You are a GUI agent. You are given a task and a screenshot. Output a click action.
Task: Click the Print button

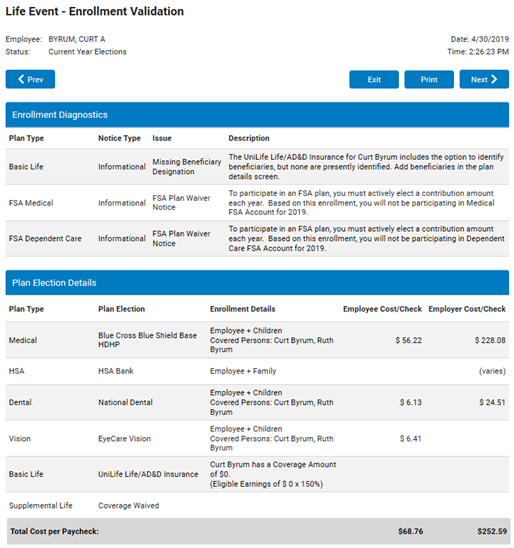tap(429, 79)
